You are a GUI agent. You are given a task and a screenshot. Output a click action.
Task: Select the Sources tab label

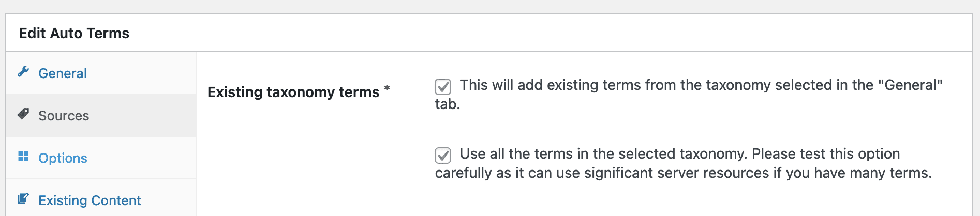coord(64,116)
